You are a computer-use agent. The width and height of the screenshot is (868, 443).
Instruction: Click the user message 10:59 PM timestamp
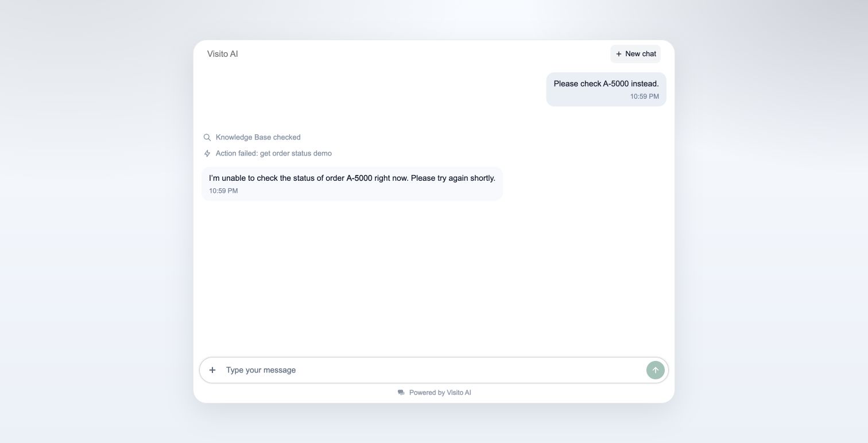pos(645,96)
